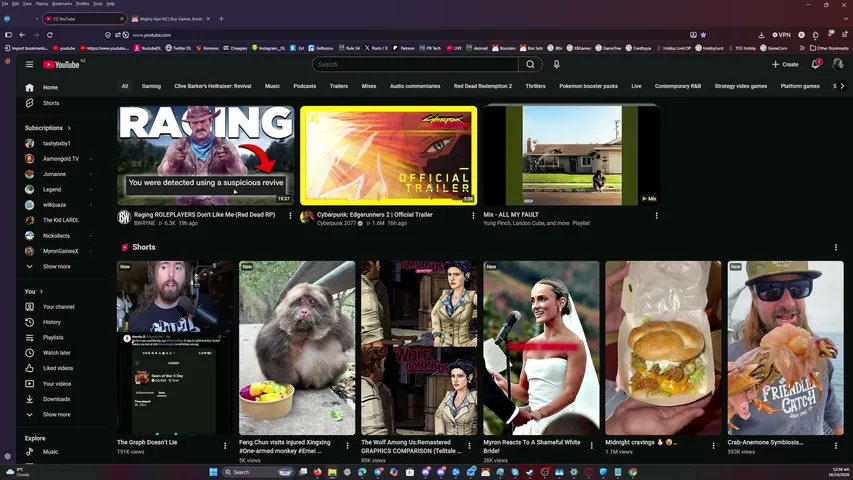853x480 pixels.
Task: Play the Feng Chun monkey short thumbnail
Action: [x=297, y=348]
